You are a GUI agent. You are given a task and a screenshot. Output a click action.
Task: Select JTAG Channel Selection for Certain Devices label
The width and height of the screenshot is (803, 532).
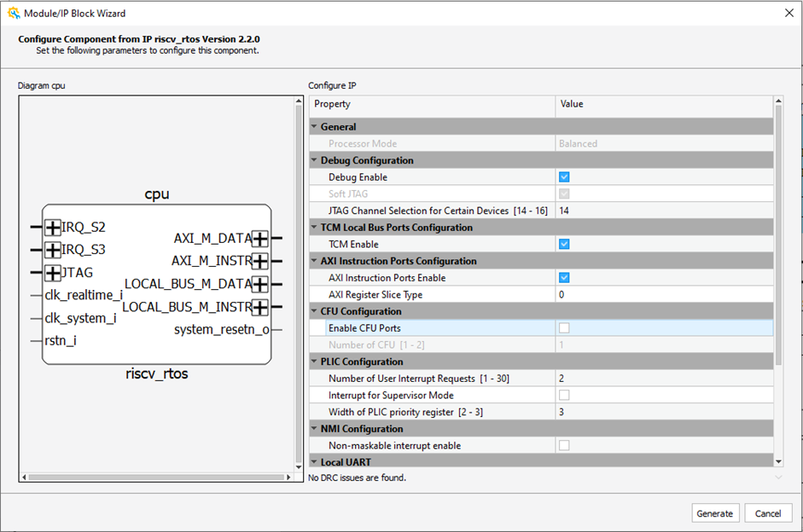tap(438, 211)
